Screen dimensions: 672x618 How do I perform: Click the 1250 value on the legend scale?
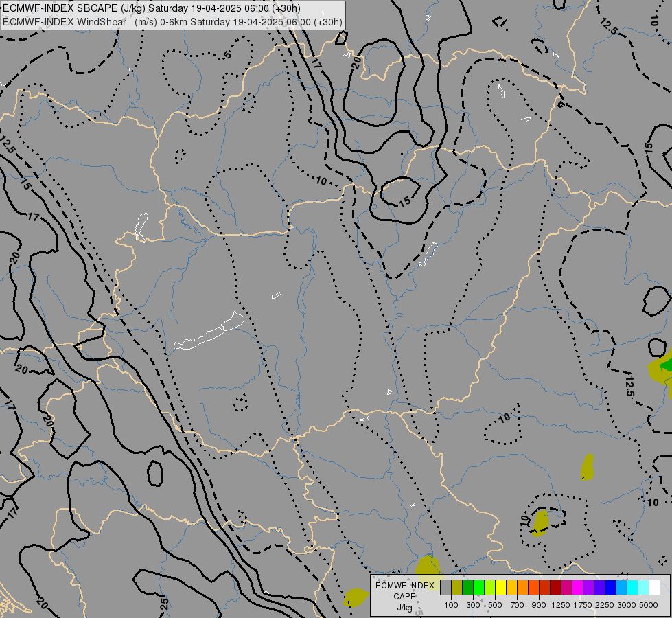pyautogui.click(x=561, y=605)
